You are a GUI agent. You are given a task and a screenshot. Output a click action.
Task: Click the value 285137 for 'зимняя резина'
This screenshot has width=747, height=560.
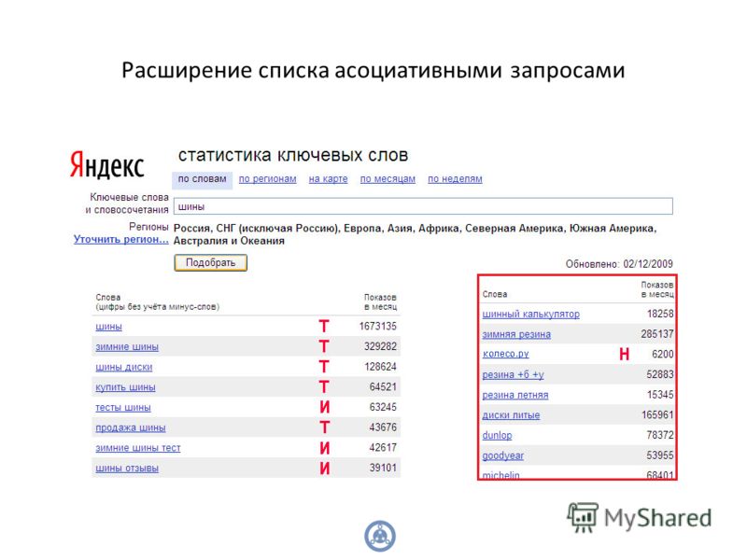pos(657,334)
